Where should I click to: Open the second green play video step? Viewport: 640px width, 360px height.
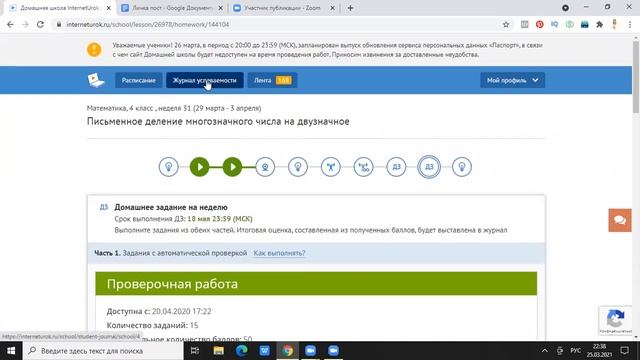click(x=233, y=167)
